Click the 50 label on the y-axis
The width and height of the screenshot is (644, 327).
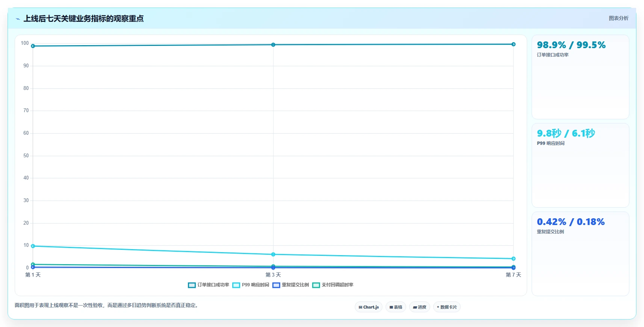point(26,156)
